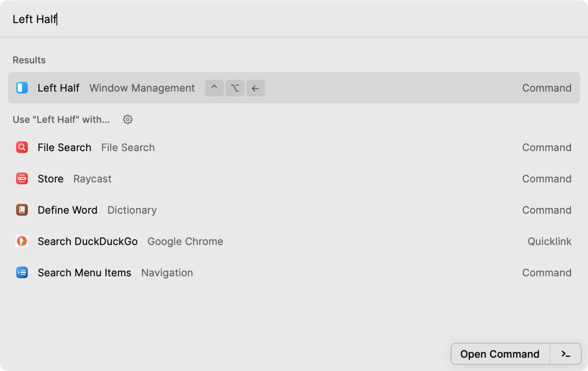Screen dimensions: 588x371
Task: Click the Option key shortcut badge
Action: [235, 88]
